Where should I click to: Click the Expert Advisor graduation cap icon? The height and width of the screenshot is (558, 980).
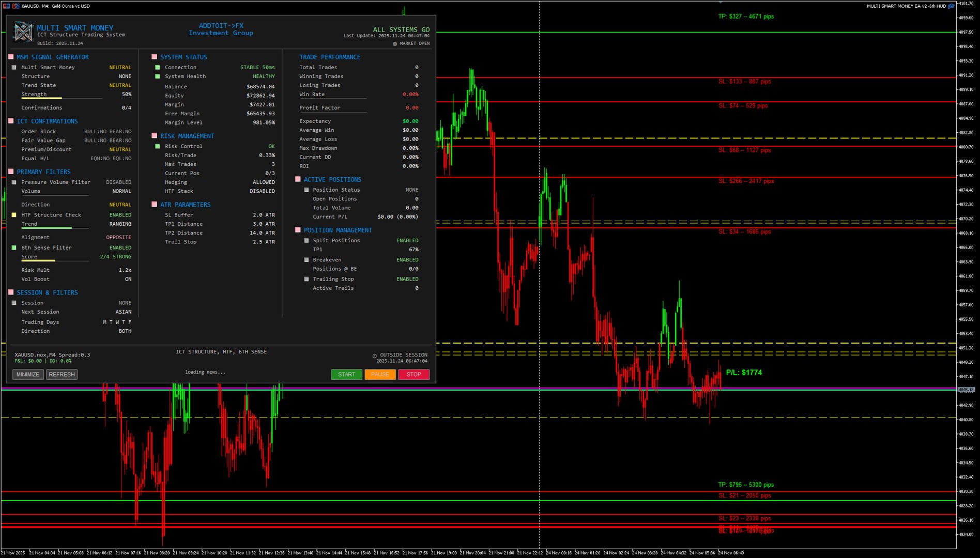(951, 6)
